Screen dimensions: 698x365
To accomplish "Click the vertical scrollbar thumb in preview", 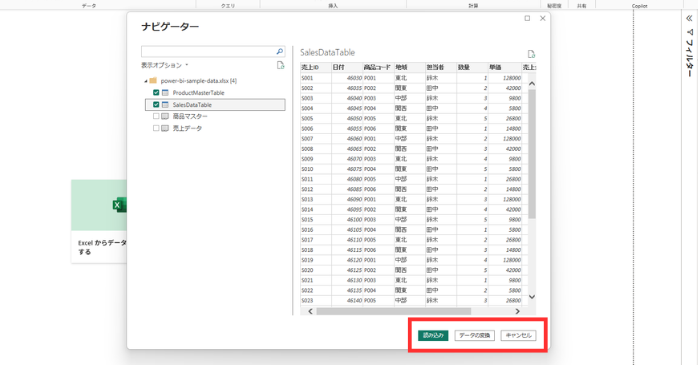I will [532, 154].
